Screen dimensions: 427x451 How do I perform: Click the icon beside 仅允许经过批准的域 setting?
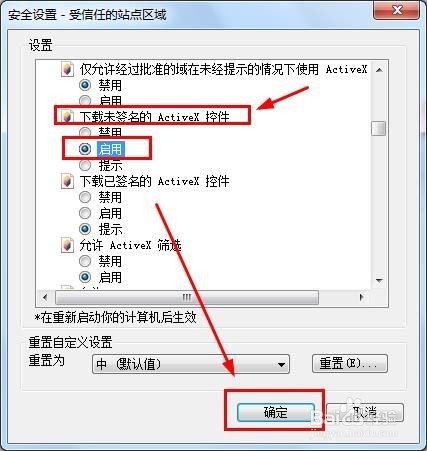point(67,69)
